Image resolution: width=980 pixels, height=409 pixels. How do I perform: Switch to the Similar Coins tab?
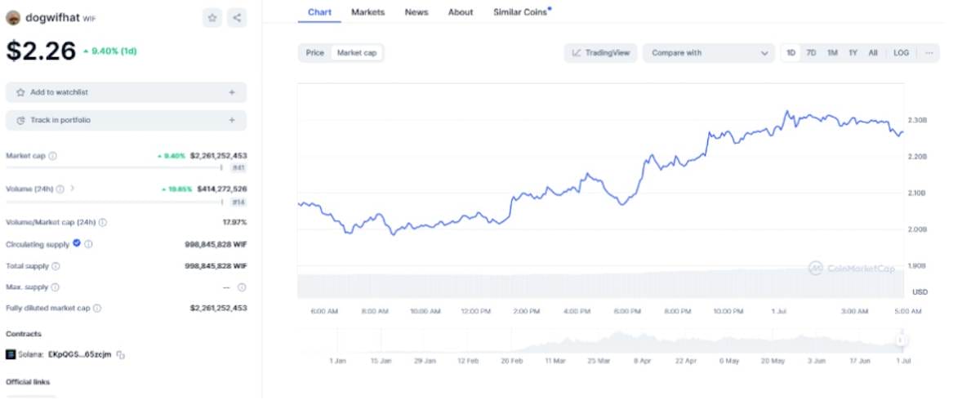[520, 12]
